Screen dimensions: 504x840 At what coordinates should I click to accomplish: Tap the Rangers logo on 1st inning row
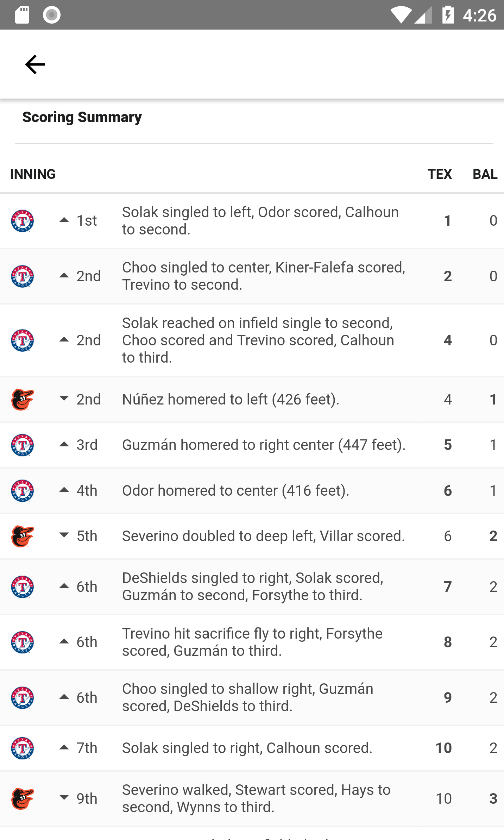pos(23,221)
